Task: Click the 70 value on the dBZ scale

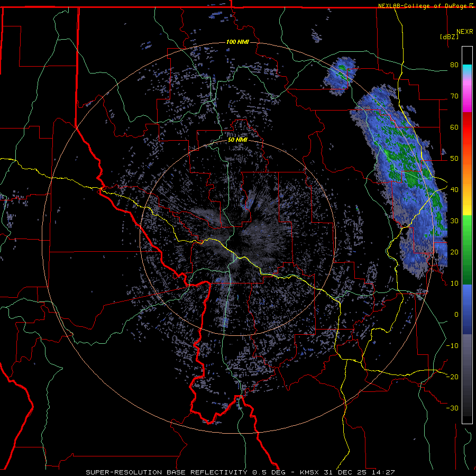Action: (454, 96)
